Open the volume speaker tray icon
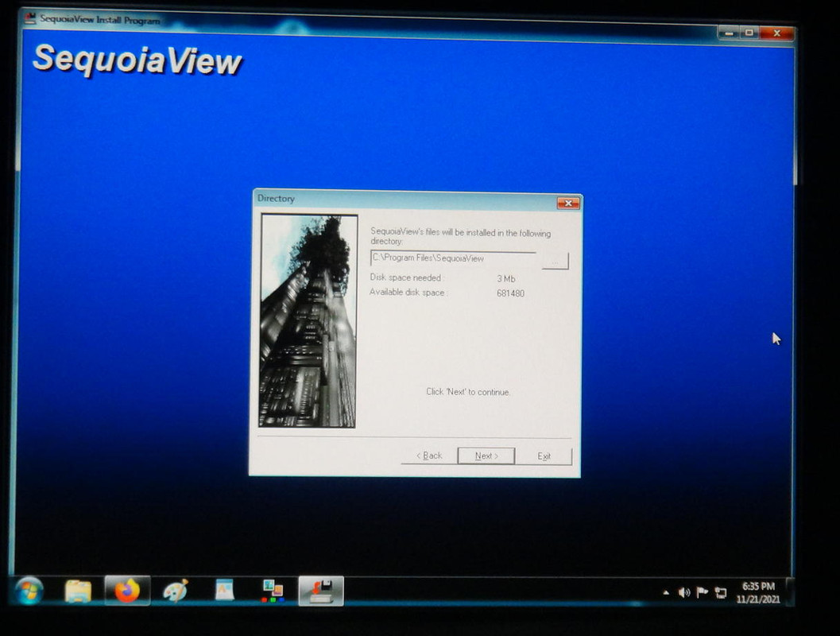840x636 pixels. point(684,592)
